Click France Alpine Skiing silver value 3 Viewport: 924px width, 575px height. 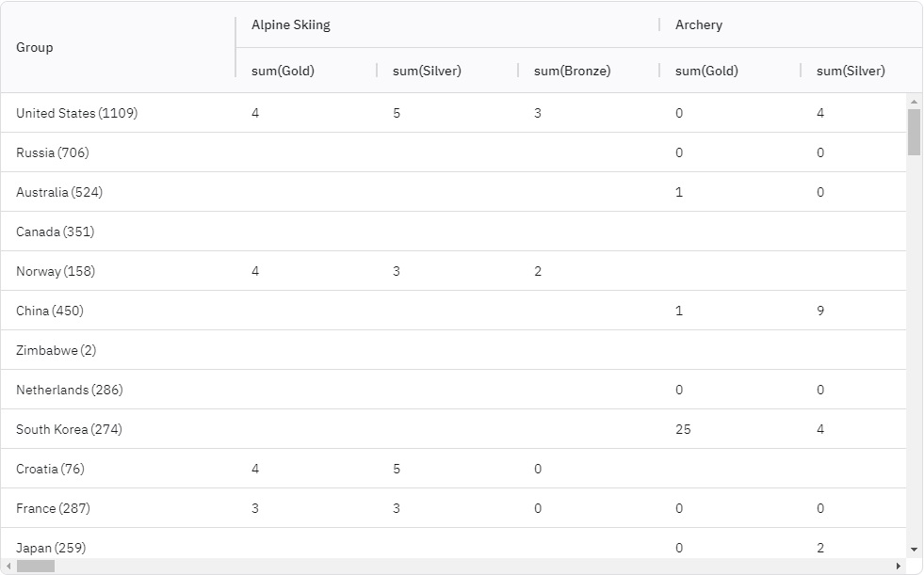[x=397, y=508]
